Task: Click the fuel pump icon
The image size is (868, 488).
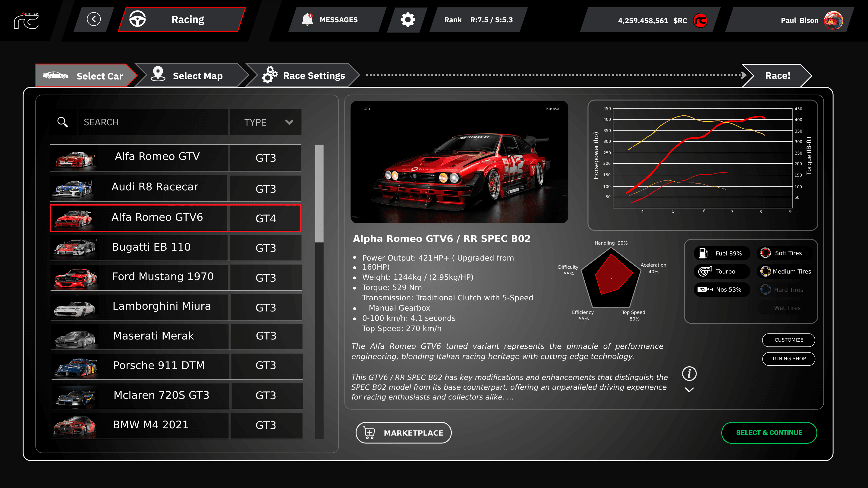Action: pyautogui.click(x=703, y=253)
